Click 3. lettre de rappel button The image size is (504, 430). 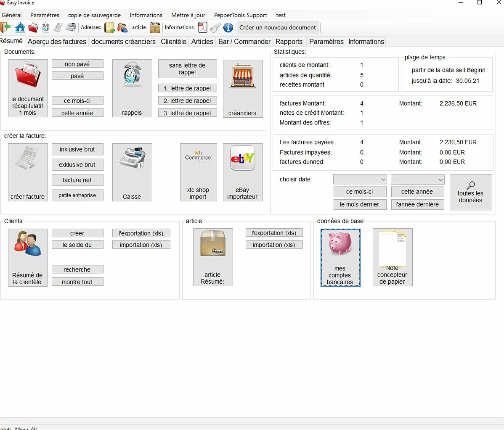187,113
